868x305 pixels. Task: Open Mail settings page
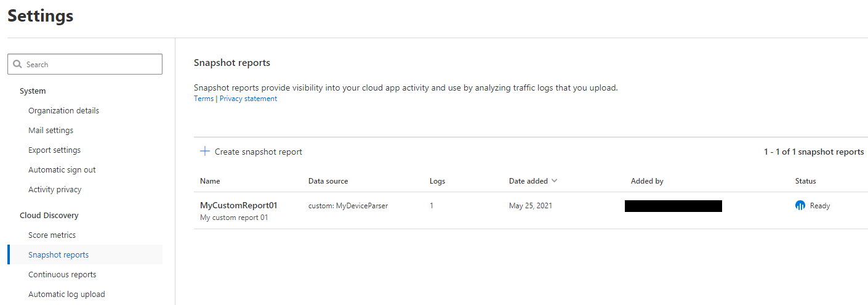[x=50, y=131]
